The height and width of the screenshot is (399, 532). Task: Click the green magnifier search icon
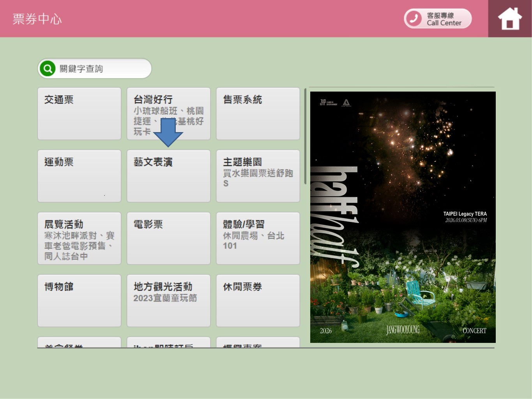coord(48,69)
